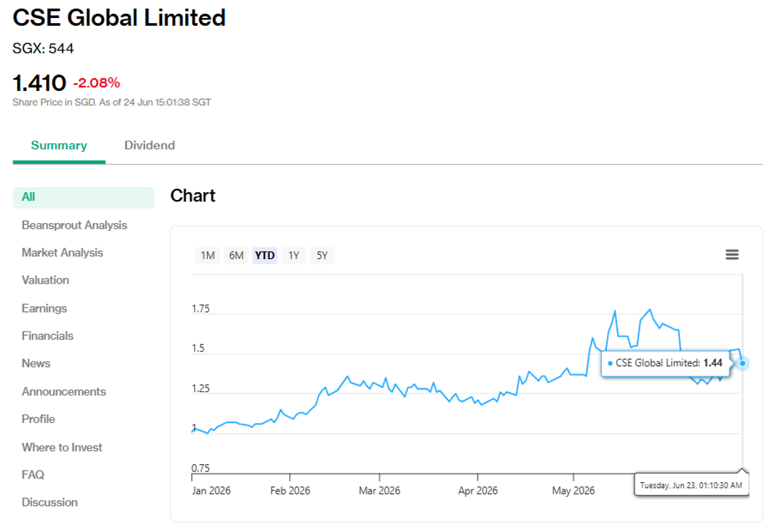The height and width of the screenshot is (532, 770).
Task: Select the YTD chart range
Action: pos(265,256)
